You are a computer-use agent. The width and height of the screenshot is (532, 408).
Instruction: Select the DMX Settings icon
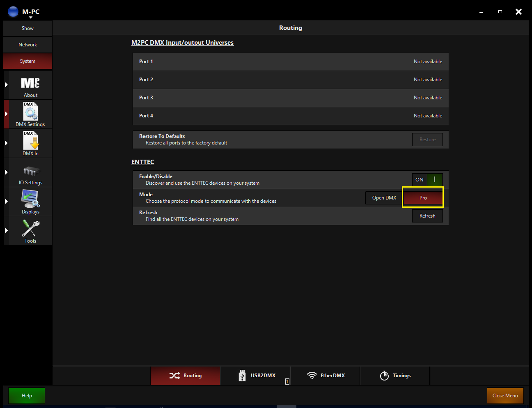coord(30,112)
